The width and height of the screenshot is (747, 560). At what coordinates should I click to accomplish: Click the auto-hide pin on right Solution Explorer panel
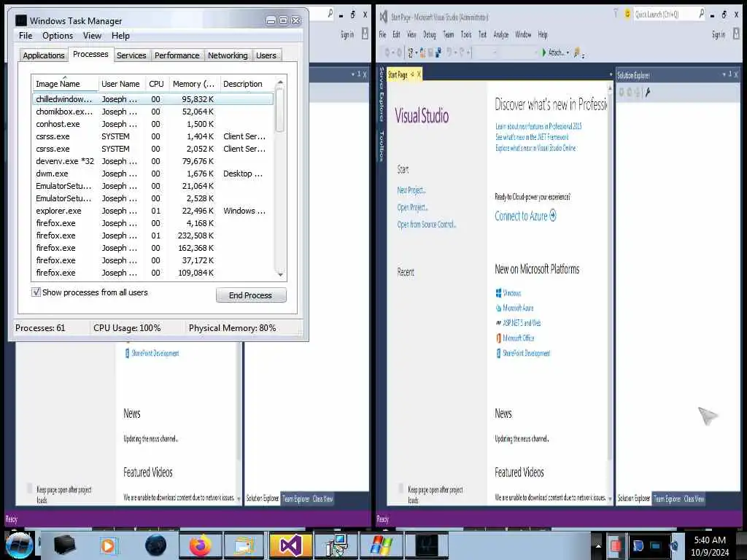point(729,74)
